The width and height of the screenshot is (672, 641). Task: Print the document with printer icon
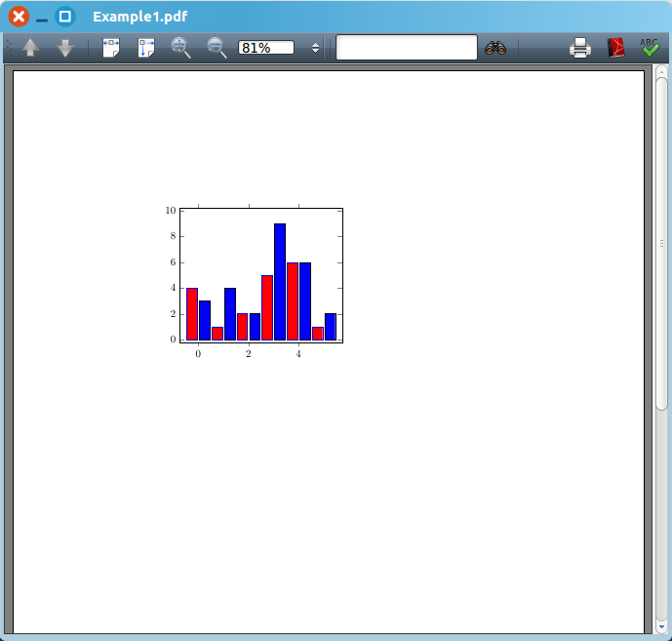point(580,48)
